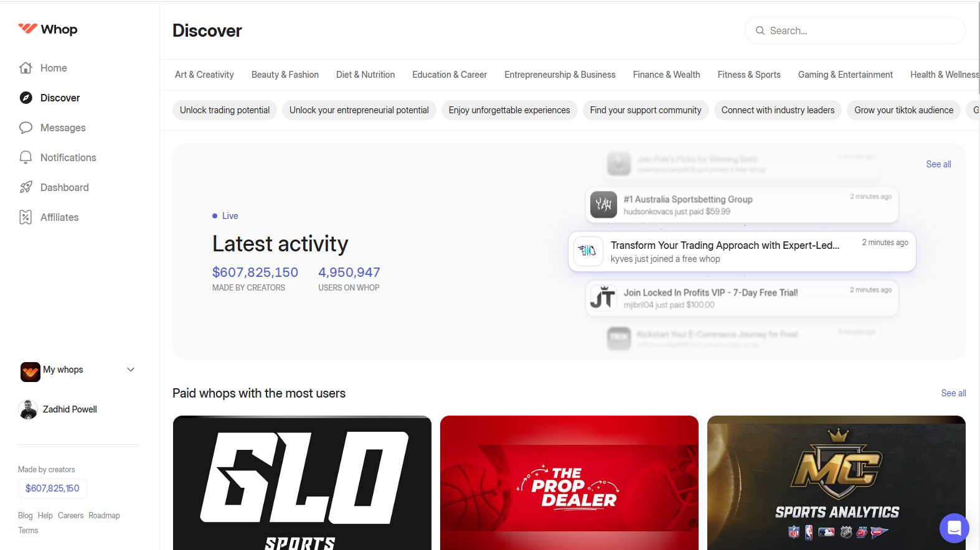Image resolution: width=980 pixels, height=550 pixels.
Task: Open the GLO Sports whop card
Action: 302,483
